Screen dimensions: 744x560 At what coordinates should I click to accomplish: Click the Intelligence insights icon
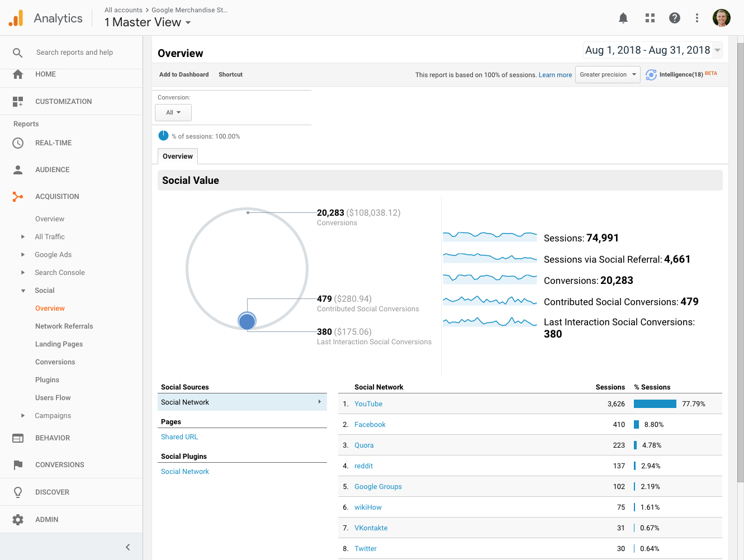click(x=651, y=75)
